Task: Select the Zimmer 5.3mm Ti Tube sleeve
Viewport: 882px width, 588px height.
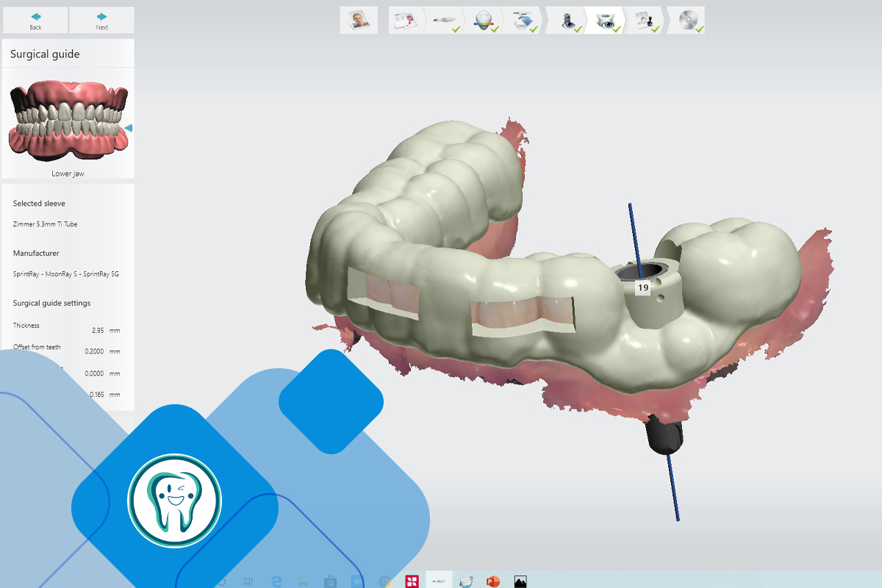Action: [46, 224]
